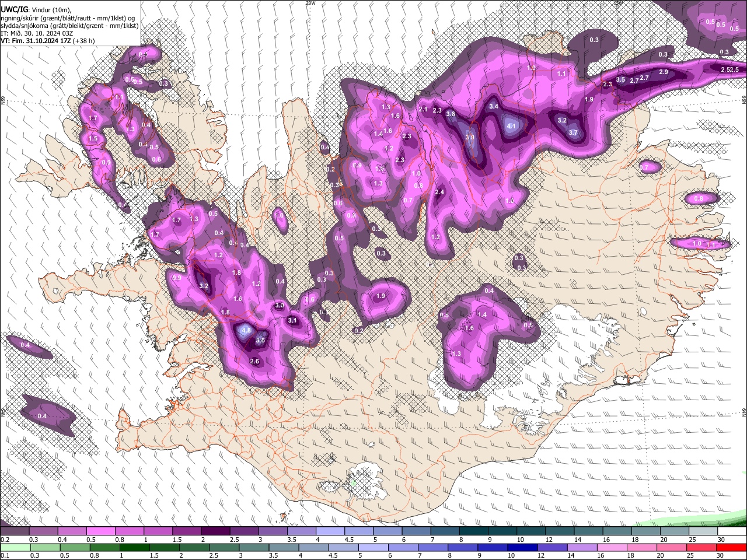Click the 3.1 snowfall value on the map
Viewport: 747px width, 560px height.
(x=293, y=320)
